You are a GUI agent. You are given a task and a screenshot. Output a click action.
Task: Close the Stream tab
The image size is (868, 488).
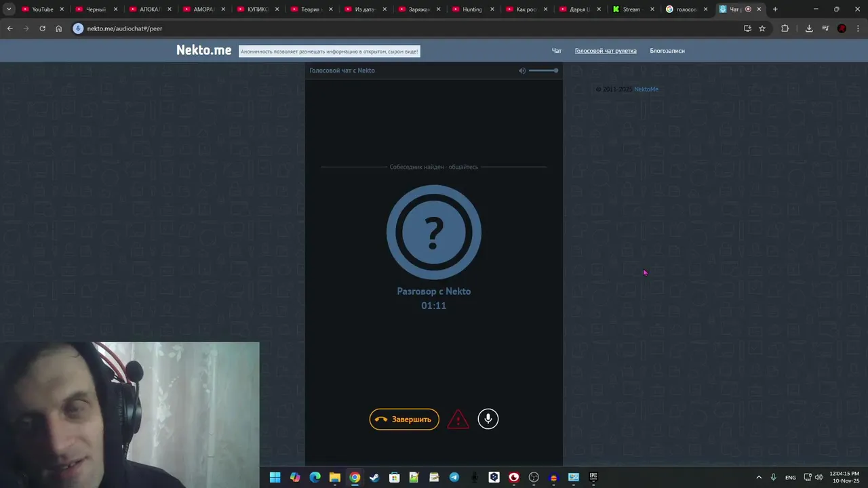click(652, 9)
